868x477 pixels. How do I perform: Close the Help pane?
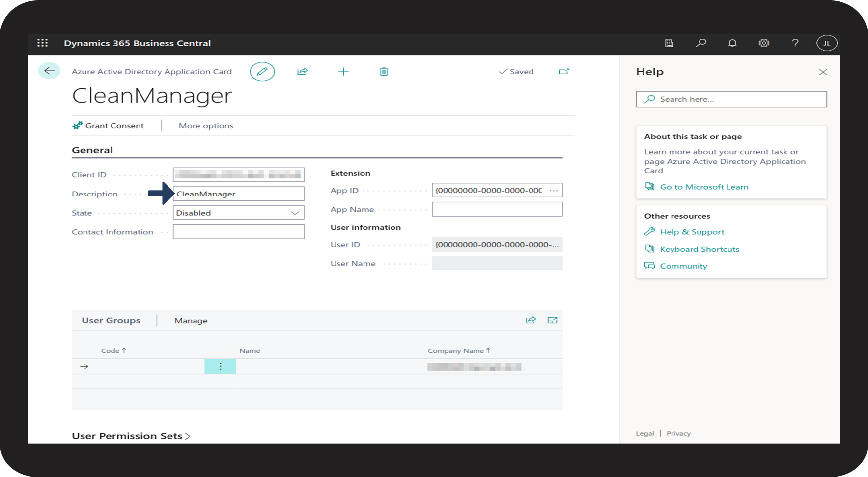(x=823, y=72)
